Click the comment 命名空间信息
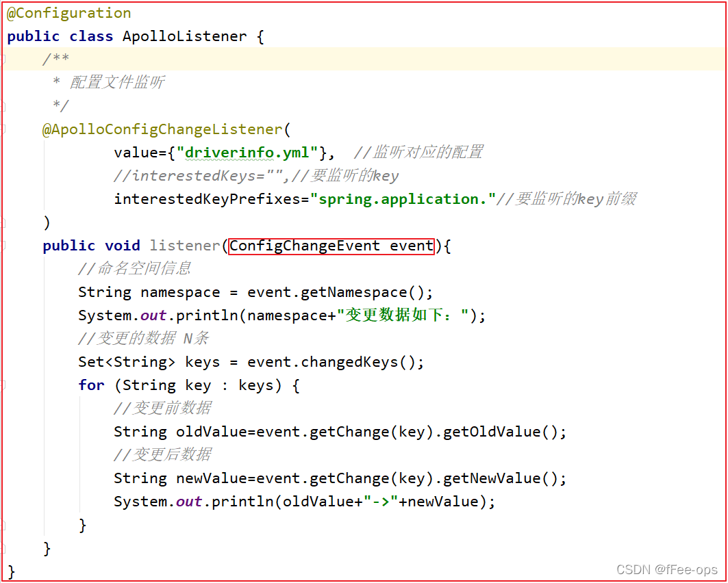The width and height of the screenshot is (728, 583). [x=135, y=268]
